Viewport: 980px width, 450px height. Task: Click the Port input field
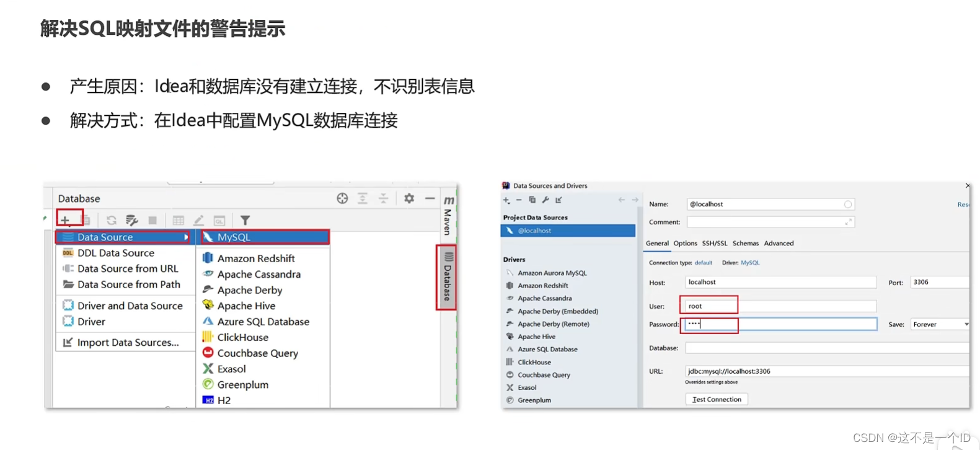coord(940,282)
